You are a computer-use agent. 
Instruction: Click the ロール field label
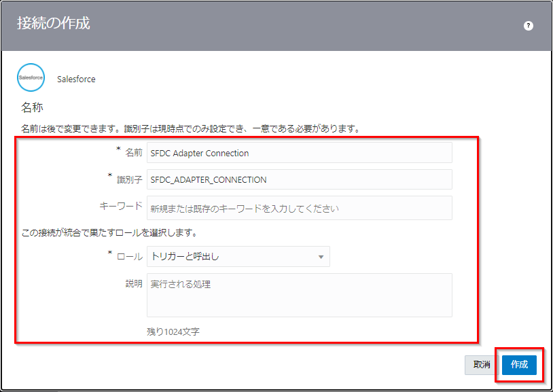coord(130,257)
